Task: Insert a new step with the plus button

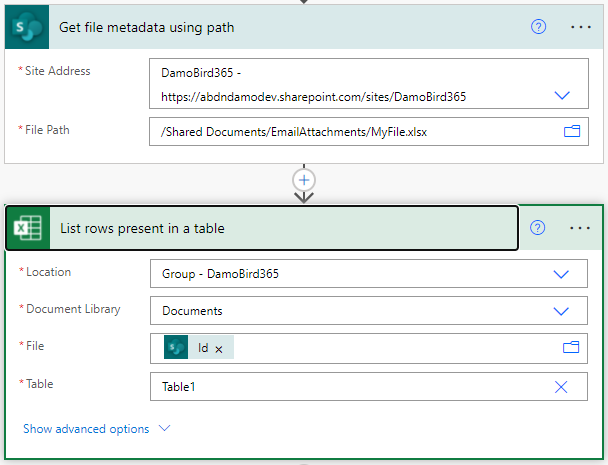Action: pyautogui.click(x=304, y=180)
